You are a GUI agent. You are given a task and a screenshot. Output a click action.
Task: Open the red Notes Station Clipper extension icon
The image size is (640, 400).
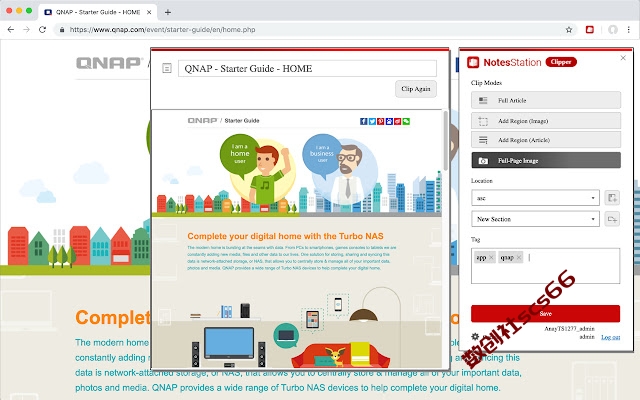[589, 29]
